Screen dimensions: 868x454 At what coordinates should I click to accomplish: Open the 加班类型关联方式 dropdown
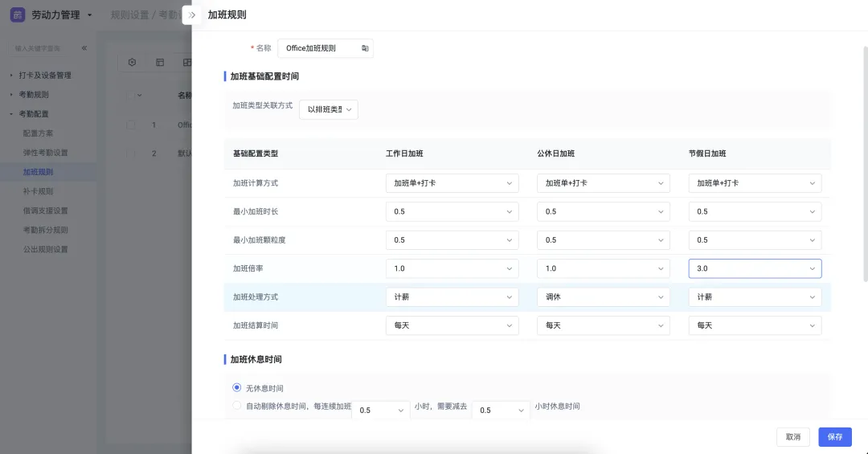point(328,109)
